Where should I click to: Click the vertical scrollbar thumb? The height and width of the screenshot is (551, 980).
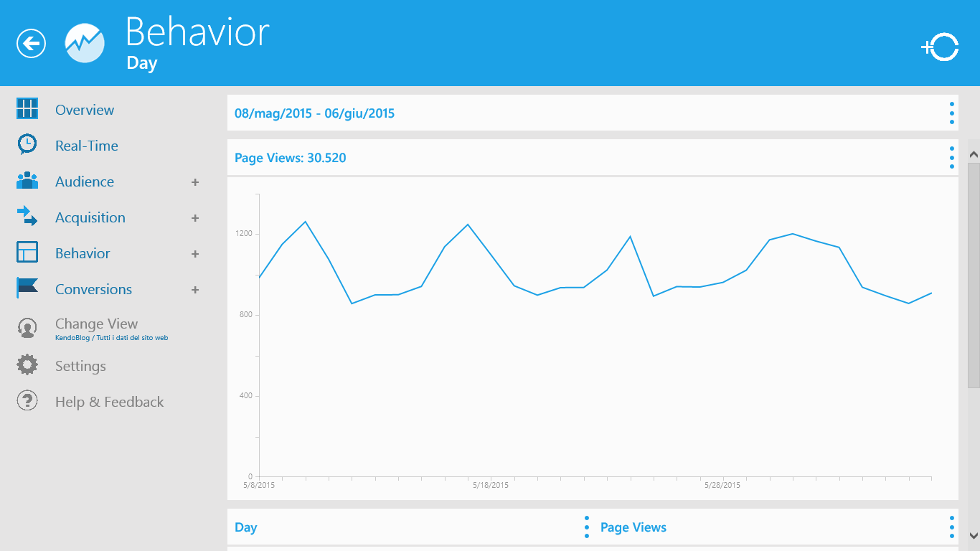point(974,275)
